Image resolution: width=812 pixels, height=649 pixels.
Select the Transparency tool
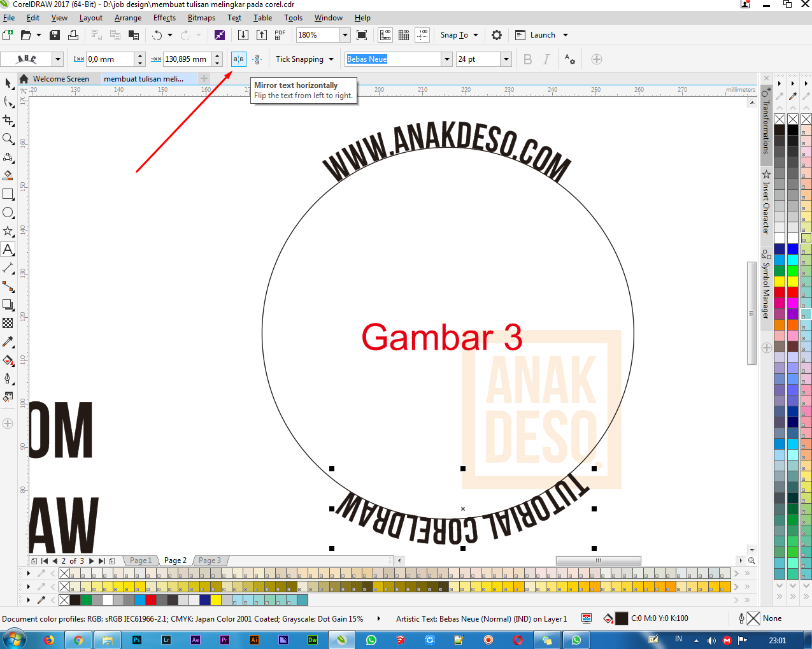(8, 324)
